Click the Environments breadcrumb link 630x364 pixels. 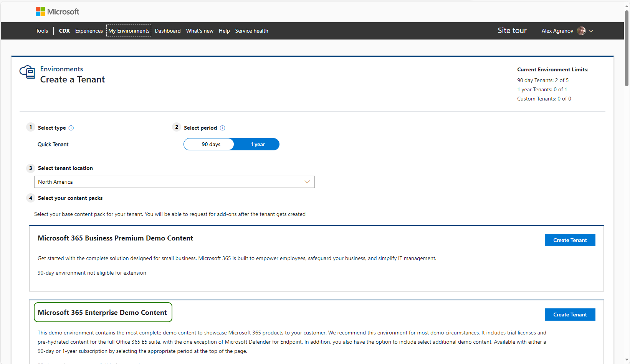point(61,69)
